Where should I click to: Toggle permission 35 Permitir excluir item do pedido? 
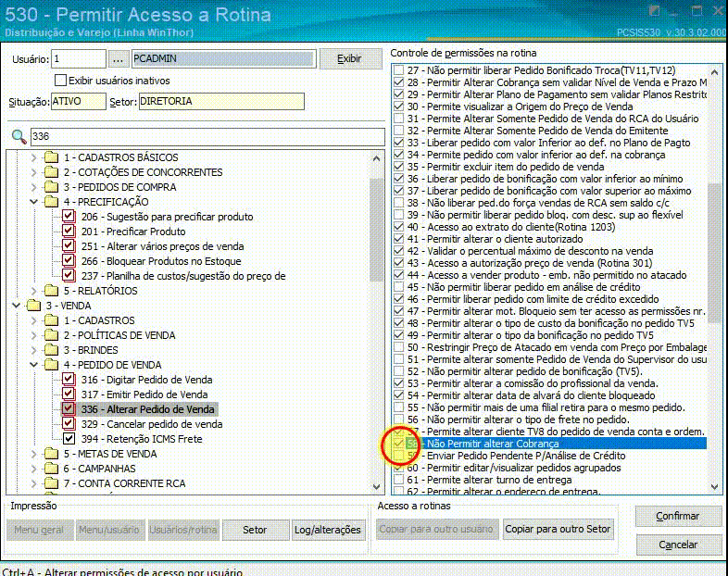399,167
